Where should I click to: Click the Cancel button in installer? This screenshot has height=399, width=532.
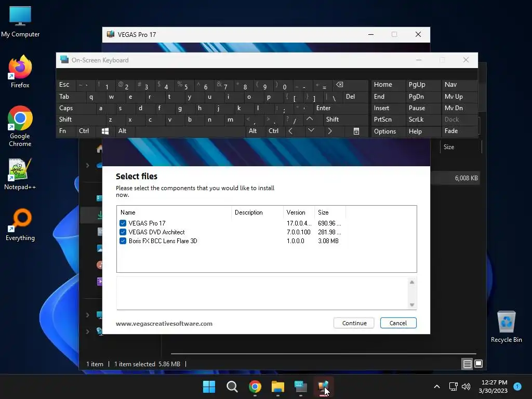398,323
